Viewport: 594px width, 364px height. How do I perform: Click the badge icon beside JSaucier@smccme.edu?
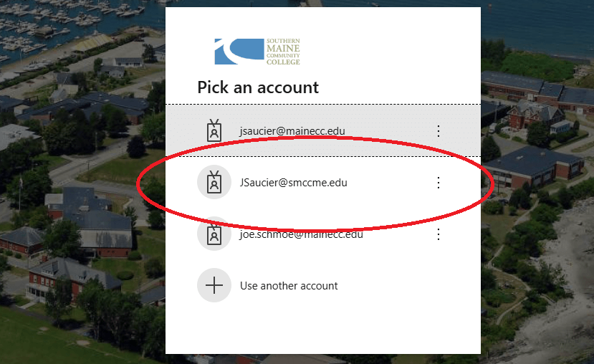coord(214,182)
